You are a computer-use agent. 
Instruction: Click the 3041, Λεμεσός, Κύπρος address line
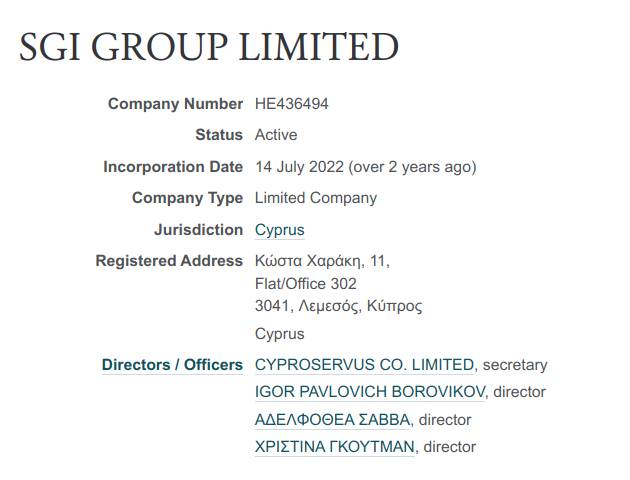click(x=338, y=306)
